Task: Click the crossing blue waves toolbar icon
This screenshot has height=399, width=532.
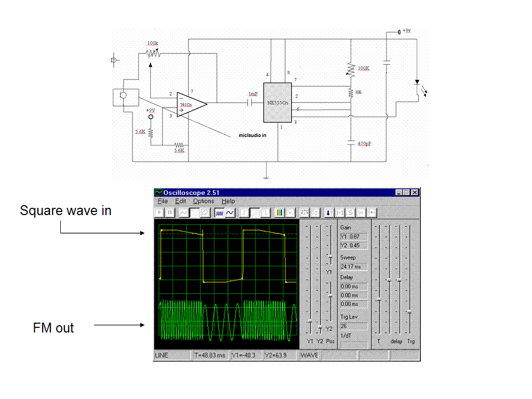Action: [304, 212]
